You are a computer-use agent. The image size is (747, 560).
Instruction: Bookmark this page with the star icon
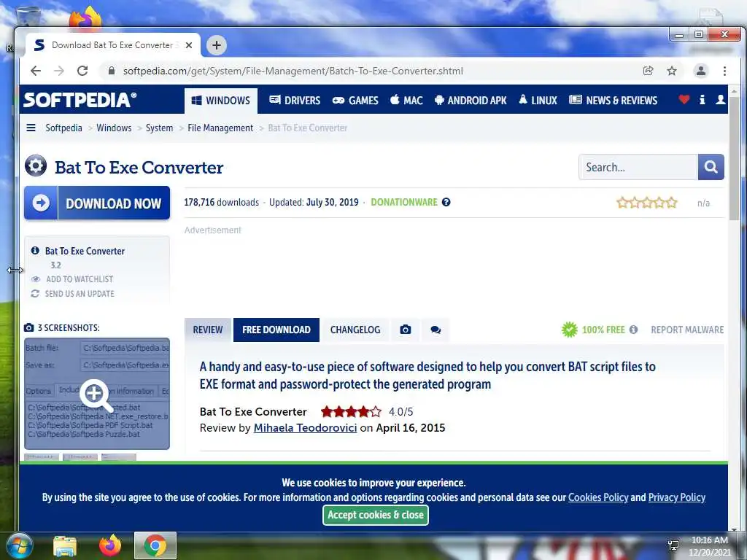(x=672, y=71)
